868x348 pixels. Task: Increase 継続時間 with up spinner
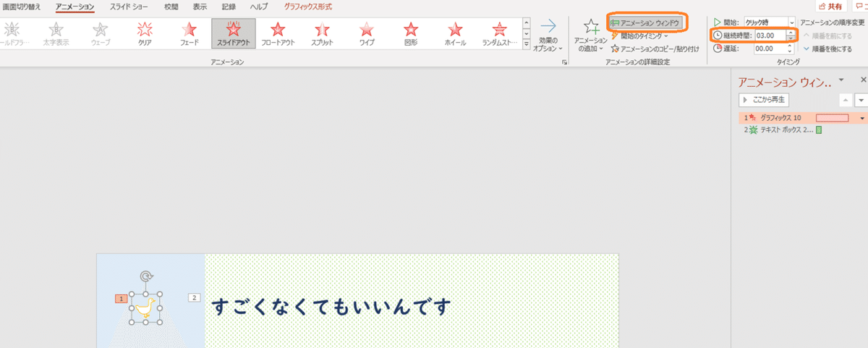[x=791, y=33]
